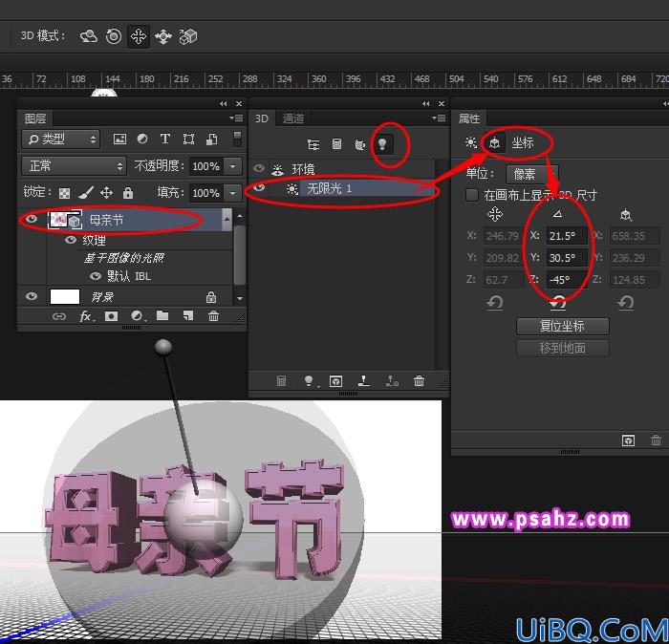
Task: Lock transparent pixels icon
Action: pos(64,193)
